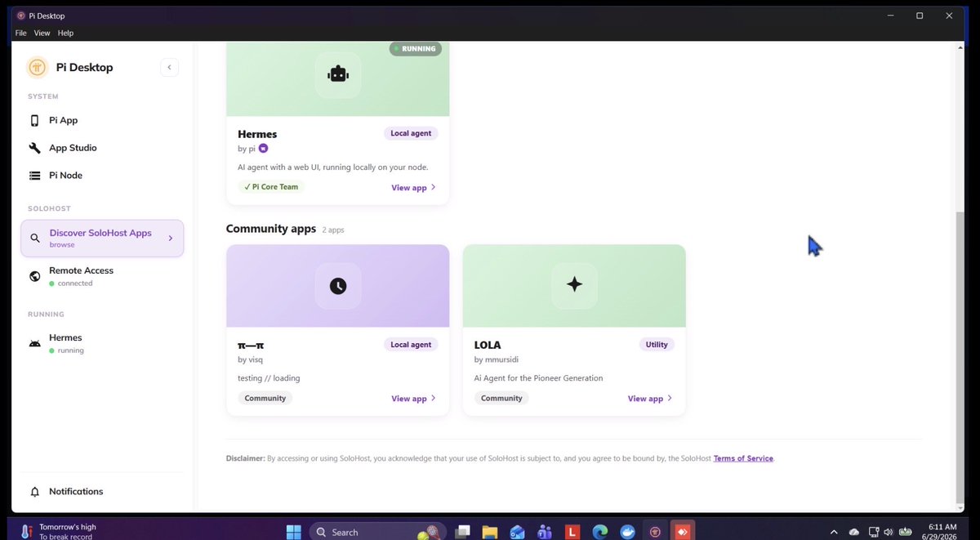Open the File menu

[20, 33]
